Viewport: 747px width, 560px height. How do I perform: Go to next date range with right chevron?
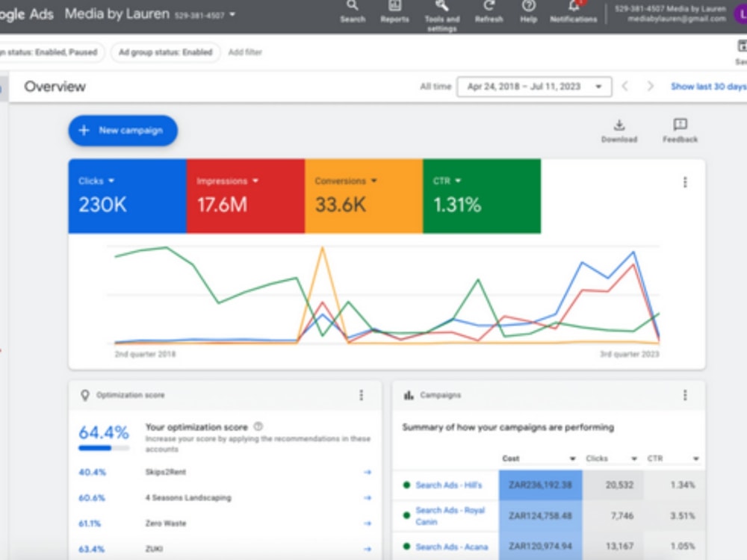pos(650,86)
